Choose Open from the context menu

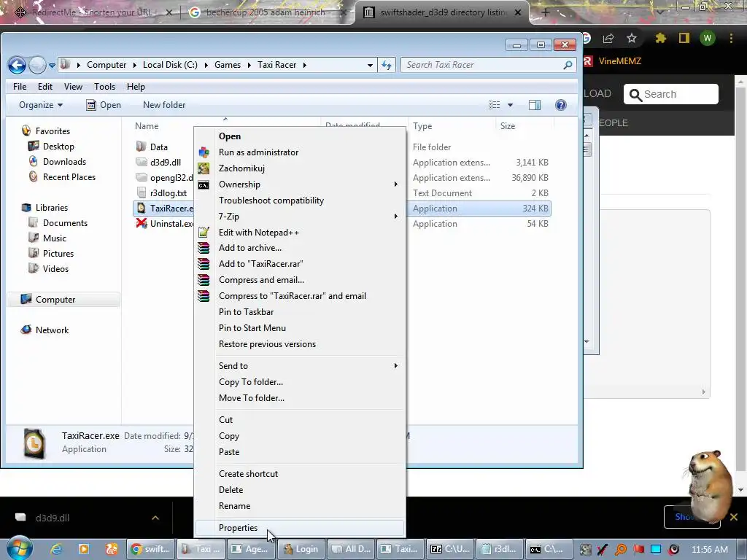(300, 136)
